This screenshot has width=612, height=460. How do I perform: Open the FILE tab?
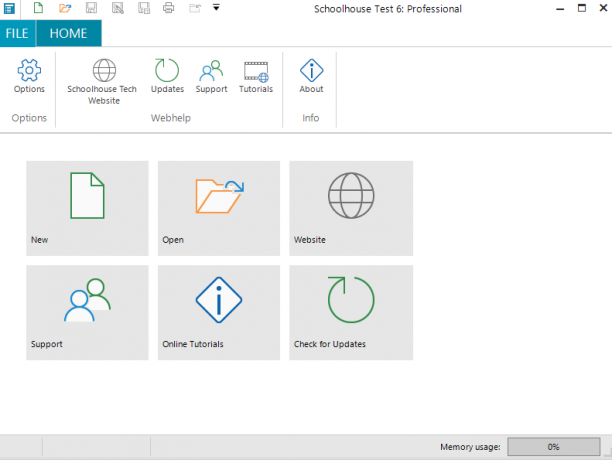point(17,33)
